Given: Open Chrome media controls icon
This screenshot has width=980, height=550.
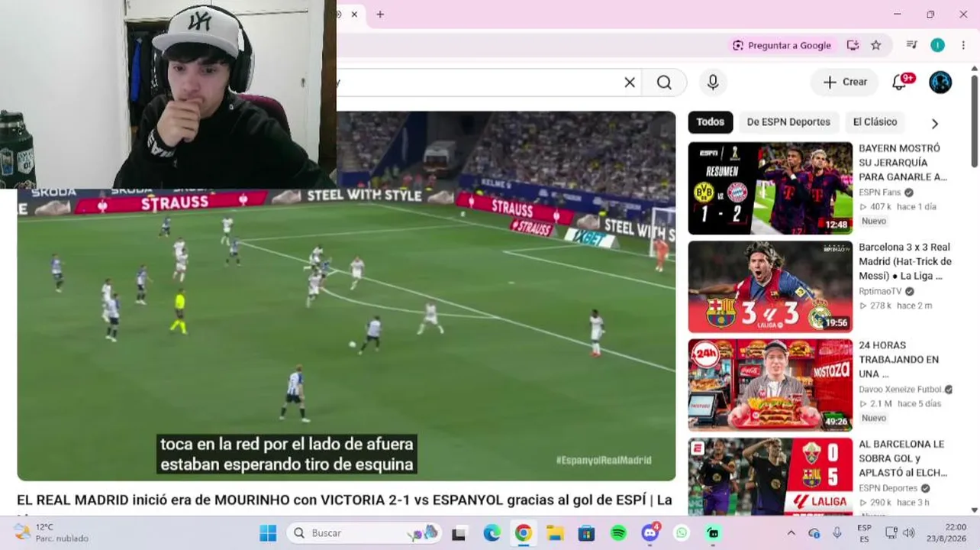Looking at the screenshot, I should click(911, 46).
